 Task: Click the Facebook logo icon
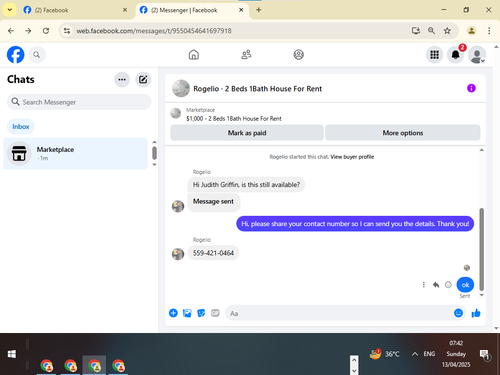point(15,55)
